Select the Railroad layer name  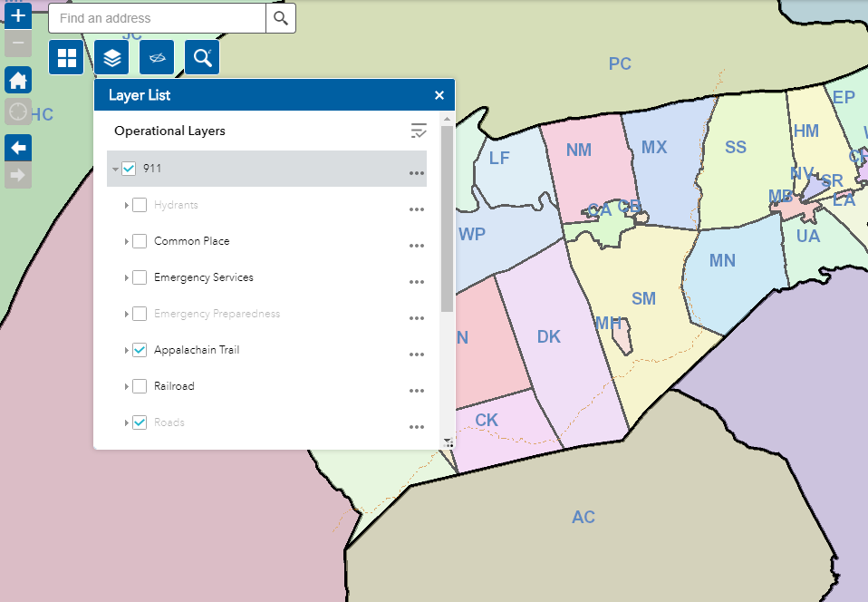coord(174,386)
